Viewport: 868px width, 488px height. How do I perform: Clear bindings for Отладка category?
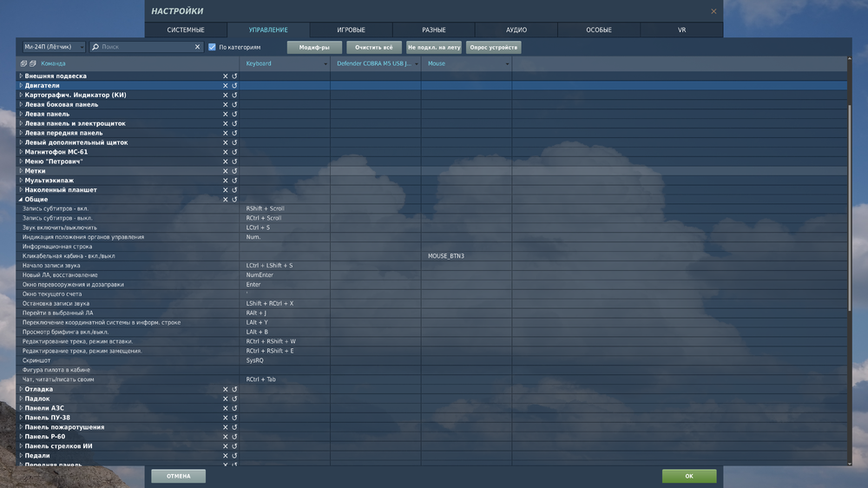(226, 389)
